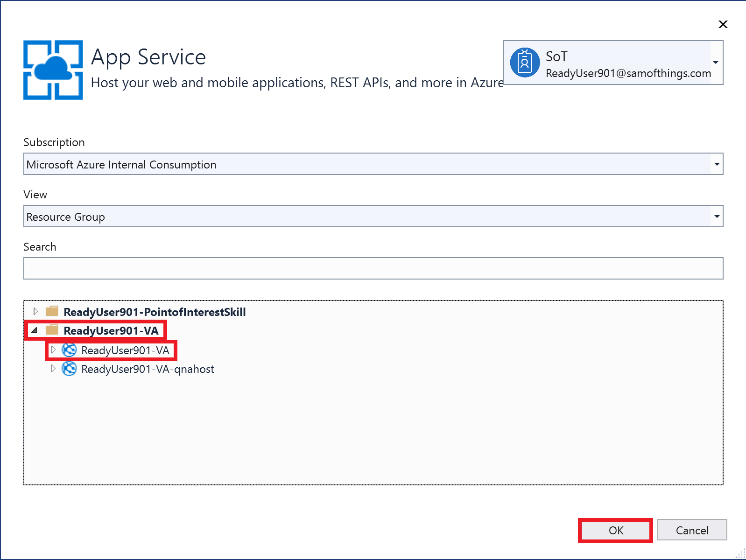Open the View dropdown showing Resource Group
Screen dimensions: 746x560
click(373, 216)
